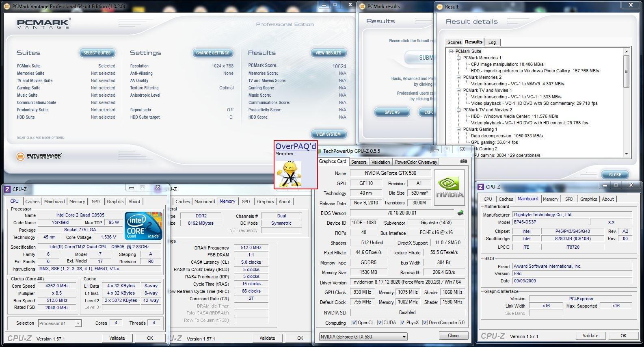Viewport: 644px width, 347px height.
Task: Open the Memory tab in Mainboard CPU-Z window
Action: point(551,199)
